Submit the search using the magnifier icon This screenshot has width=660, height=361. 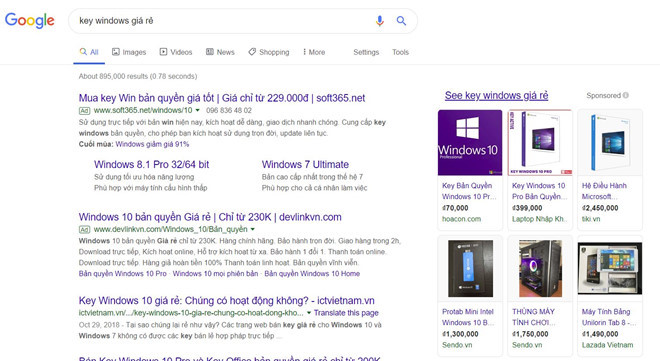click(x=401, y=21)
